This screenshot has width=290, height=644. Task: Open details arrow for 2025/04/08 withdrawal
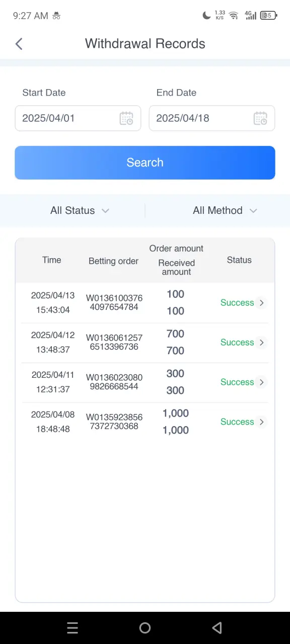pyautogui.click(x=261, y=422)
